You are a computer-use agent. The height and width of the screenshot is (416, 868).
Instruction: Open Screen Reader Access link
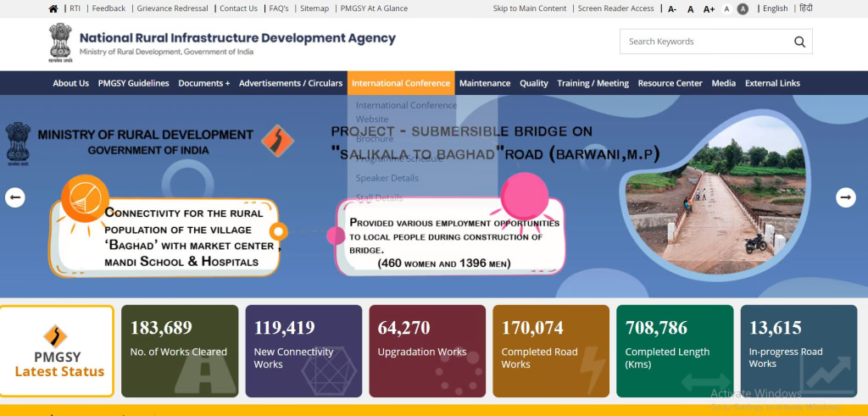coord(616,8)
